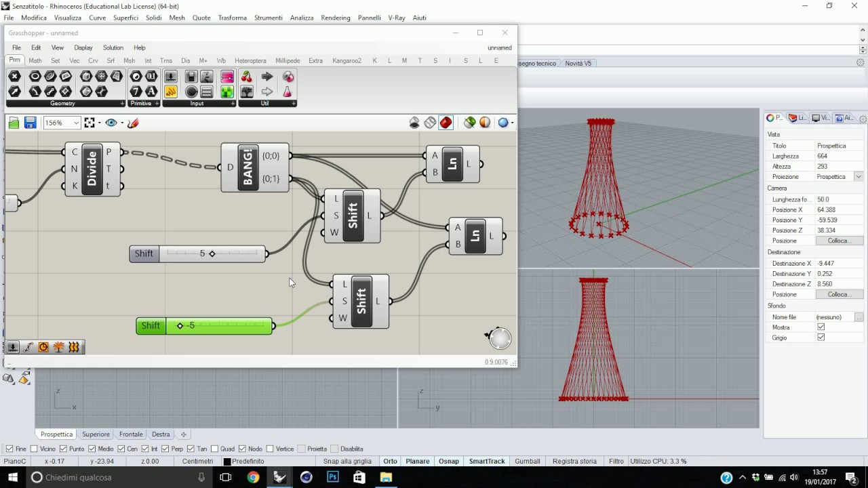The height and width of the screenshot is (488, 868).
Task: Toggle the Fine osnap checkbox
Action: click(9, 449)
